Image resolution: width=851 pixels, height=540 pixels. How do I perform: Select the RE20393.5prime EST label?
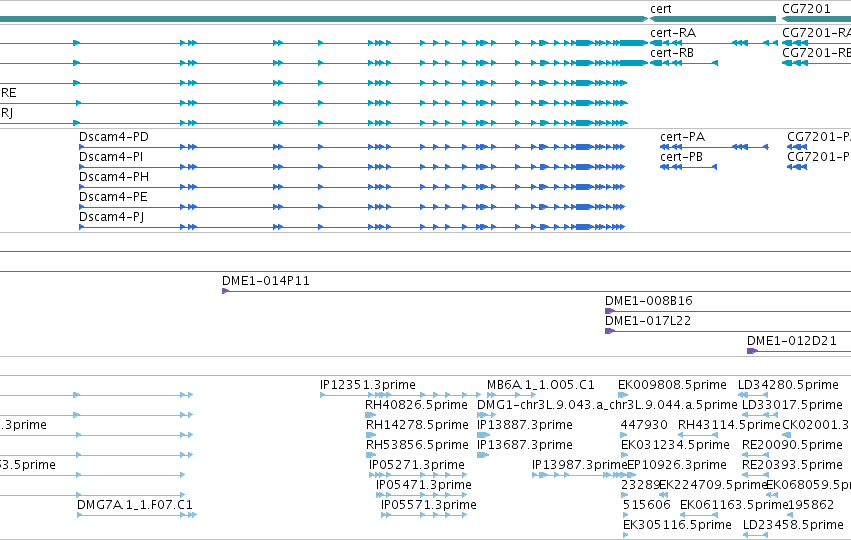pyautogui.click(x=792, y=465)
